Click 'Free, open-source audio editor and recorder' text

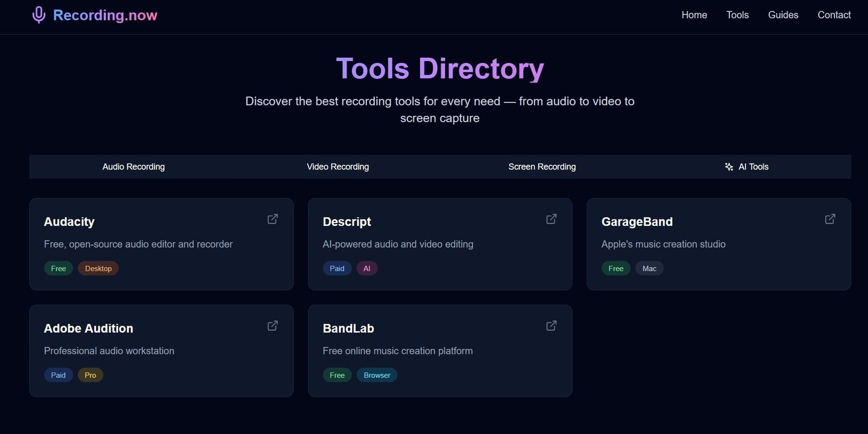pyautogui.click(x=138, y=244)
